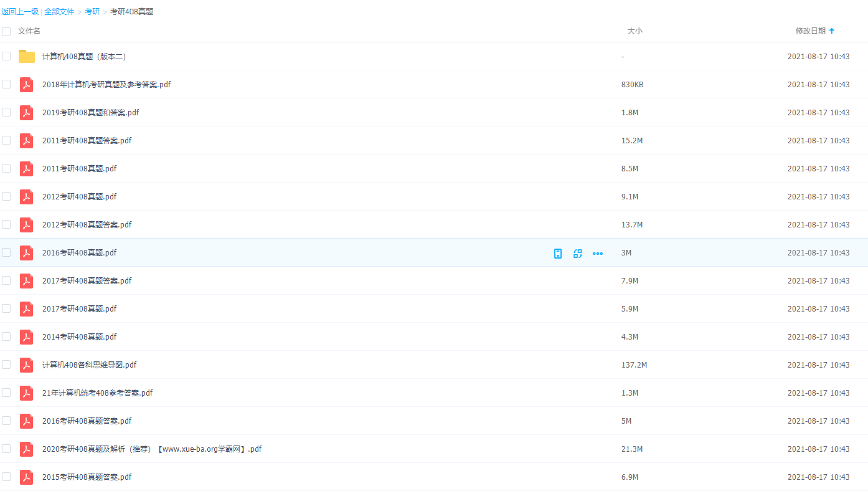This screenshot has height=491, width=868.
Task: Click PDF icon of 2018年计算机考研真题及参考答案.pdf
Action: (x=26, y=85)
